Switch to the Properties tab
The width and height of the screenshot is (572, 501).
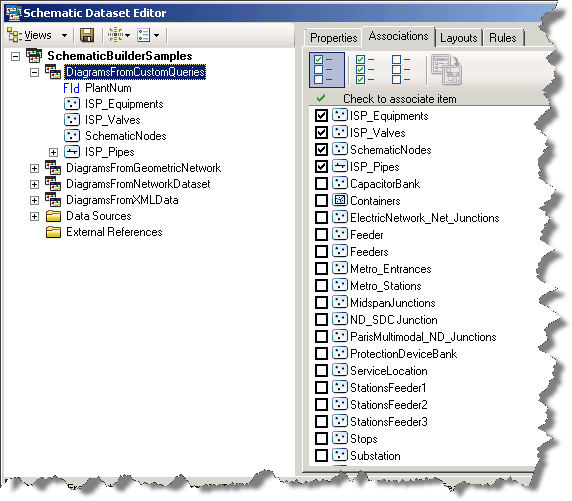tap(333, 38)
